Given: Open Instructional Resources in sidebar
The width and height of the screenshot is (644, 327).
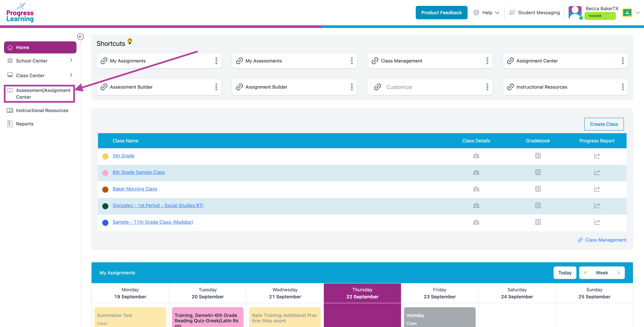Looking at the screenshot, I should 38,110.
